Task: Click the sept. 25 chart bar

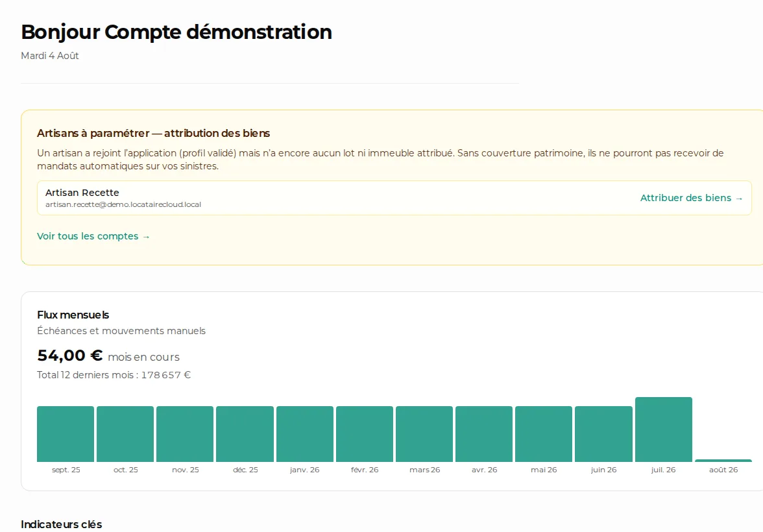Action: [x=66, y=433]
